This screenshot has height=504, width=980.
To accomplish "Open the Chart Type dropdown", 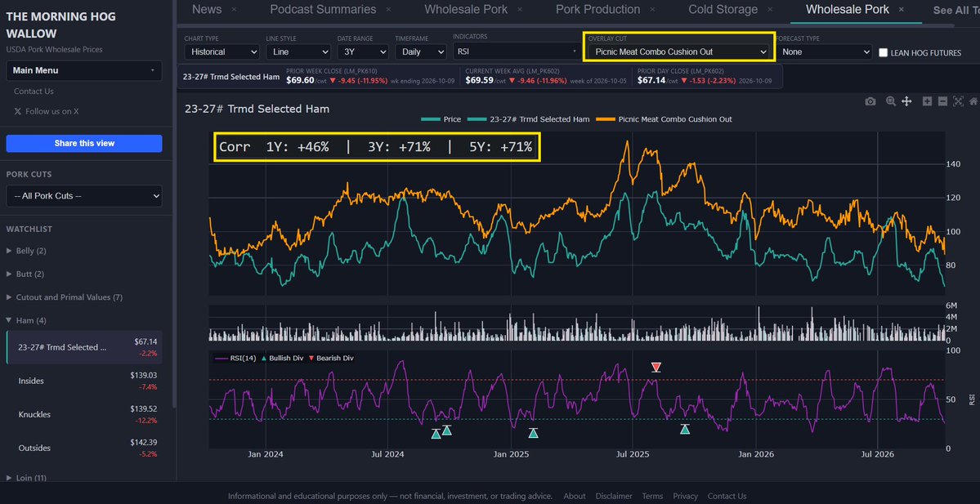I will coord(222,51).
